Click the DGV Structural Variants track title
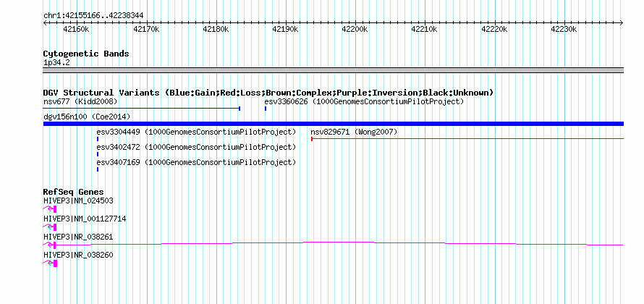Viewport: 644px width, 304px height. click(268, 93)
